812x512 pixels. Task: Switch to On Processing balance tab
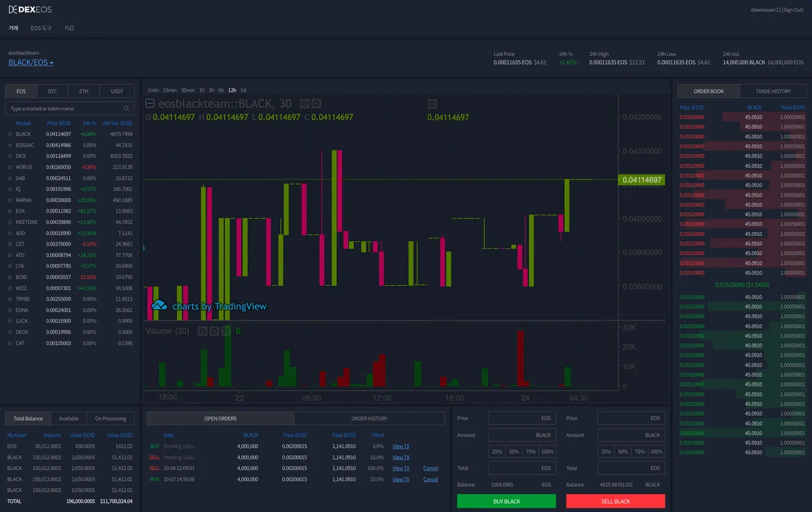pos(110,418)
